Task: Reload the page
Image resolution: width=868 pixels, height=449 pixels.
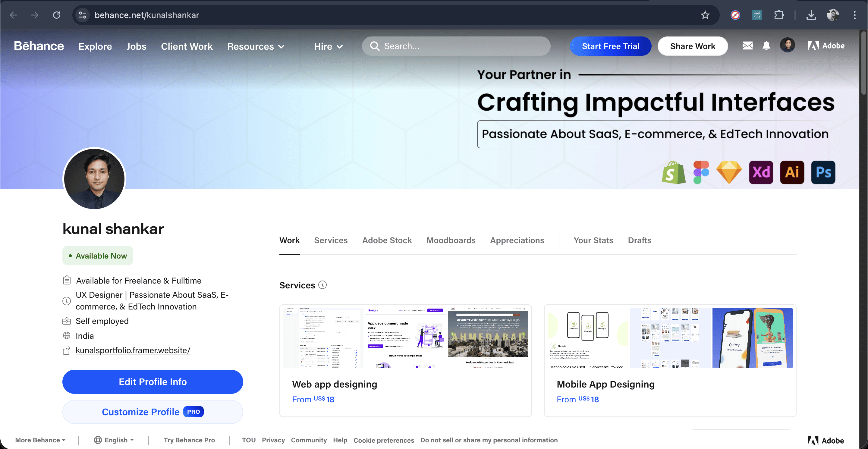Action: [57, 15]
